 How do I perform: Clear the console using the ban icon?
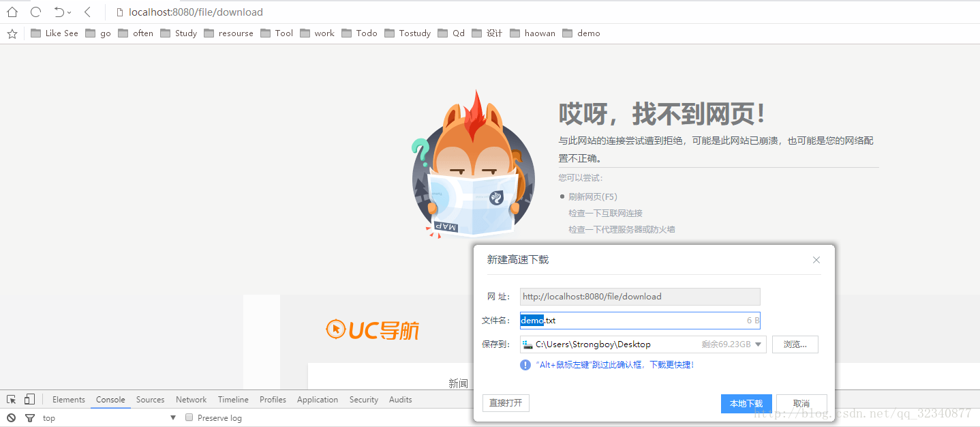point(10,417)
